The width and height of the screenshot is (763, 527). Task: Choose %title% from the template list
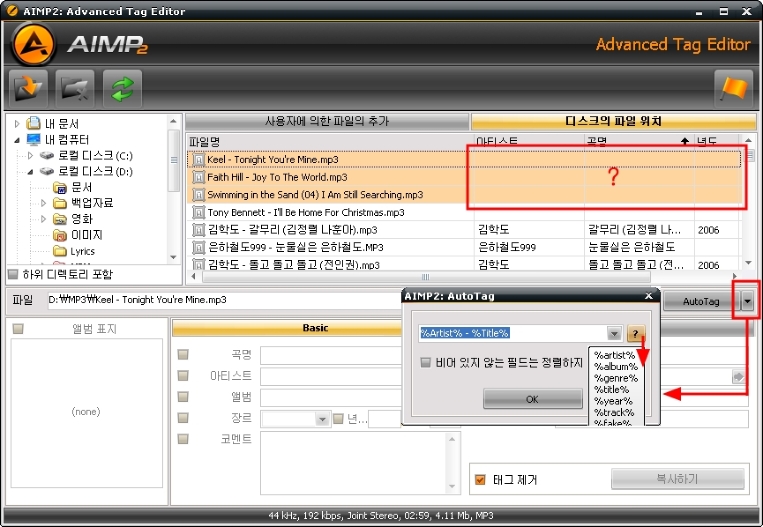point(611,389)
